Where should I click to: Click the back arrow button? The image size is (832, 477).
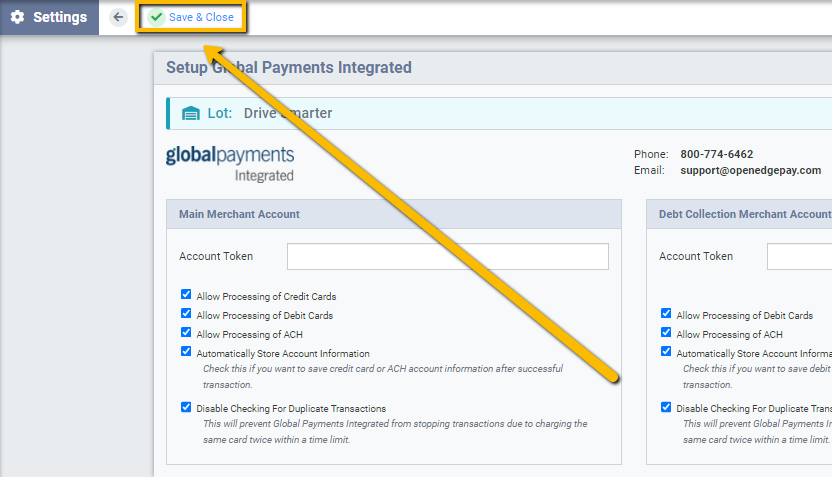pyautogui.click(x=118, y=17)
